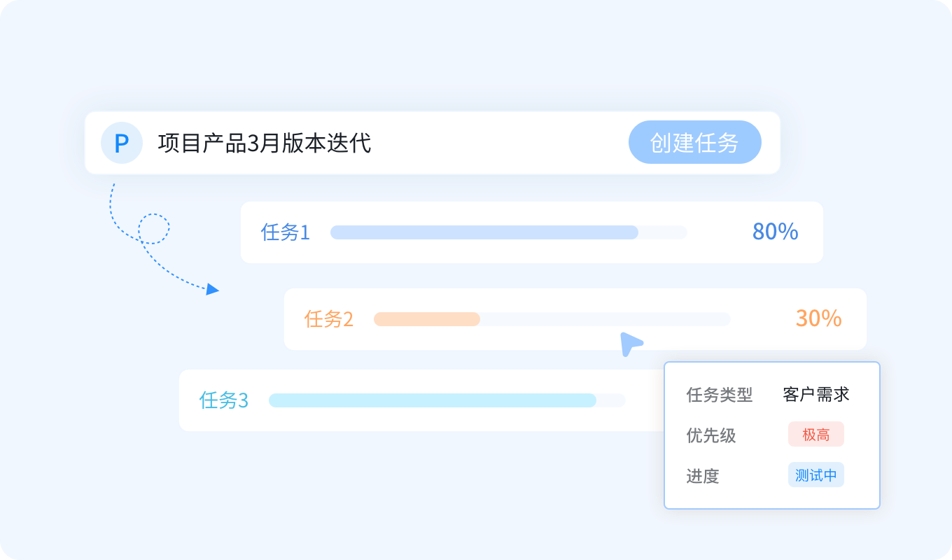Click the 30% progress value
The image size is (952, 560).
point(818,318)
